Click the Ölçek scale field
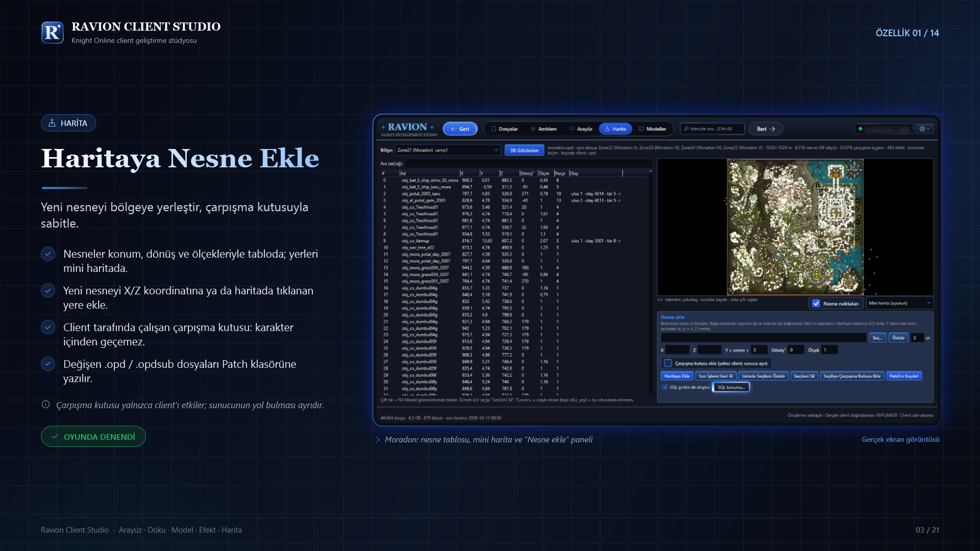This screenshot has height=551, width=980. click(829, 350)
